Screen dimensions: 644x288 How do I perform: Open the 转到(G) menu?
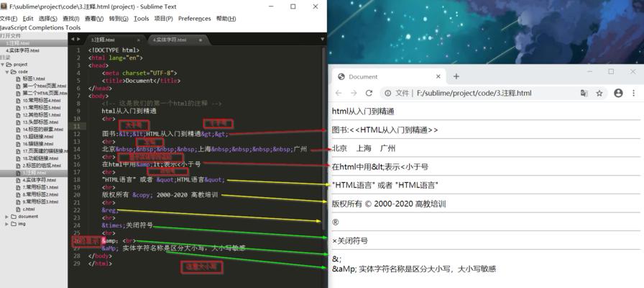(119, 19)
